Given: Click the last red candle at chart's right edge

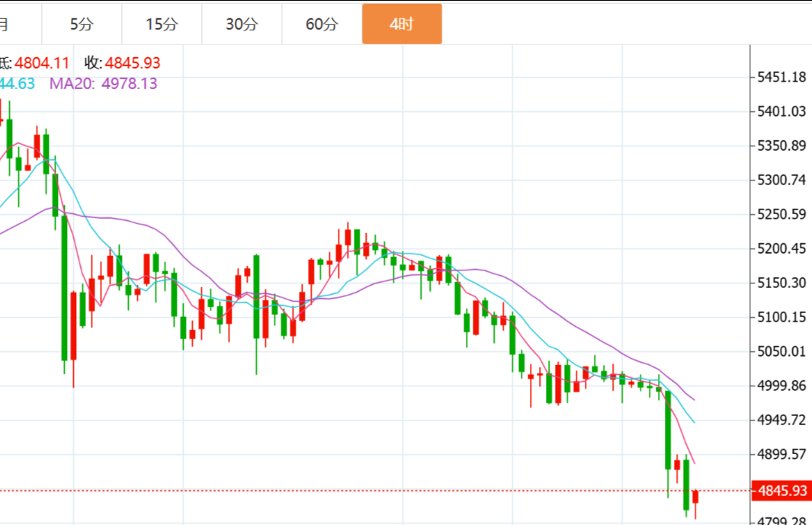Looking at the screenshot, I should [x=695, y=497].
